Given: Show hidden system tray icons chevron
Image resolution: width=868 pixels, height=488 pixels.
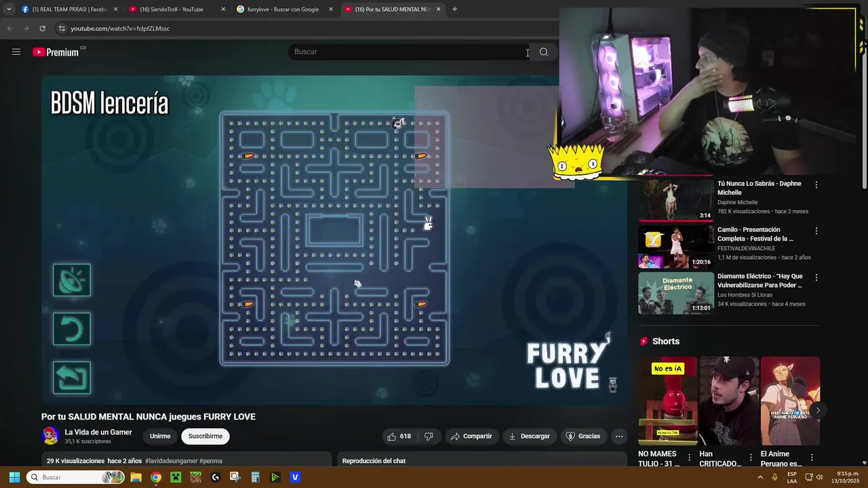Looking at the screenshot, I should point(760,477).
